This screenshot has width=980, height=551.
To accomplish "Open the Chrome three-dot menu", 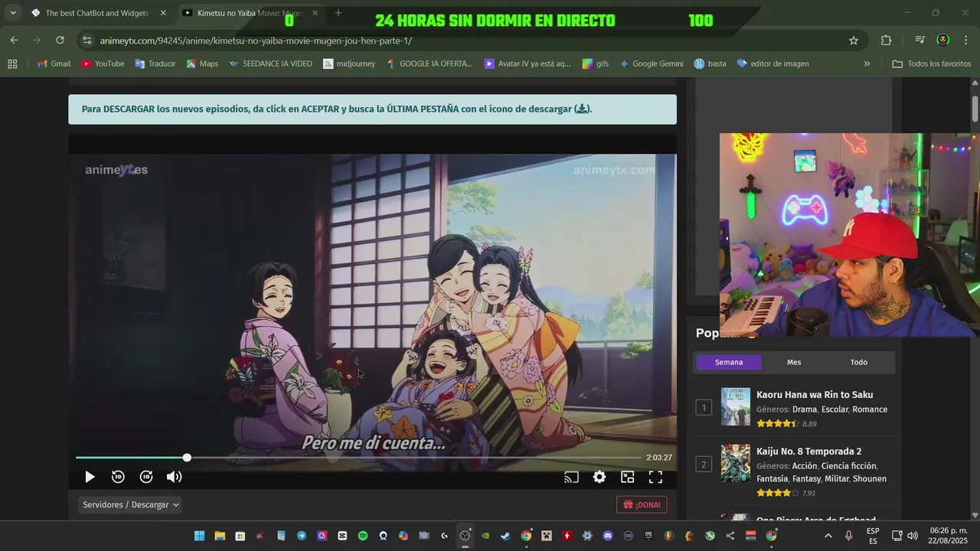I will [965, 41].
